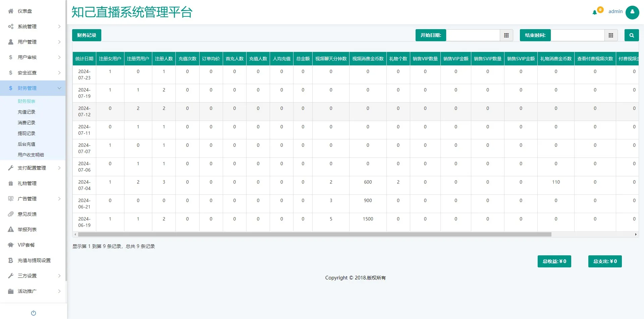
Task: Click the report list warning icon
Action: (11, 230)
